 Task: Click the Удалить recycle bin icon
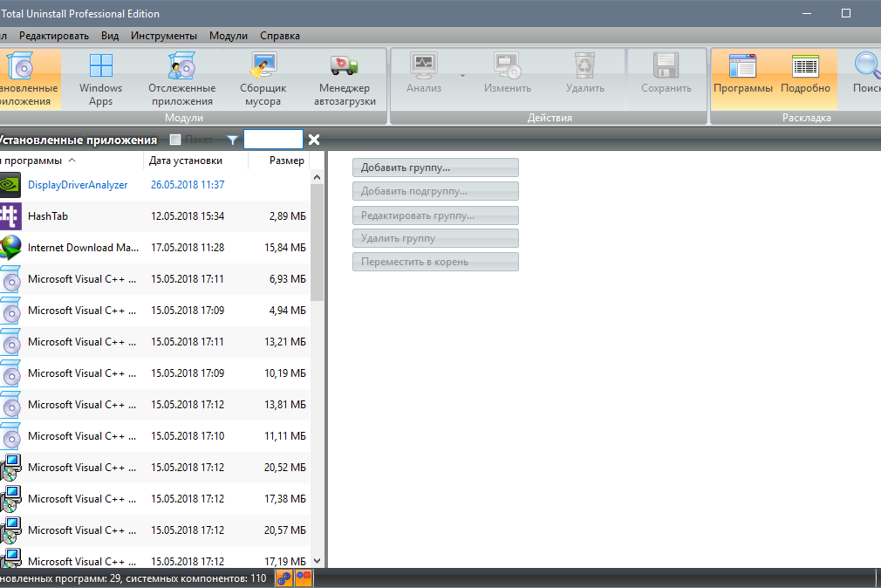tap(585, 65)
